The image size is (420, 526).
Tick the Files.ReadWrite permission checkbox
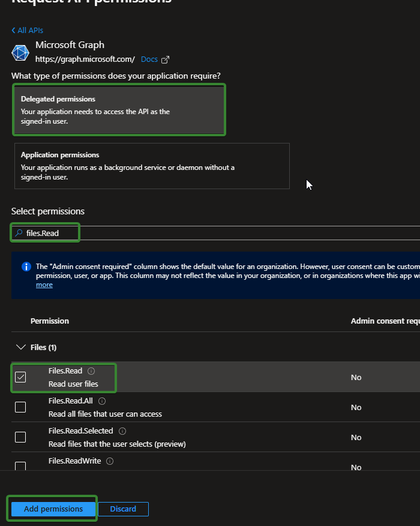pos(20,467)
